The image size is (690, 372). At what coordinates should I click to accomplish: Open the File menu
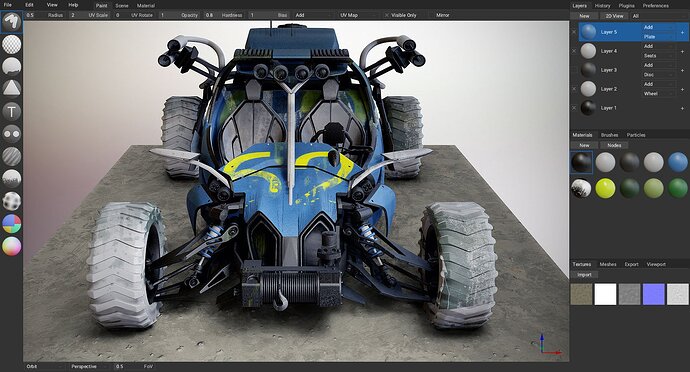click(x=8, y=5)
